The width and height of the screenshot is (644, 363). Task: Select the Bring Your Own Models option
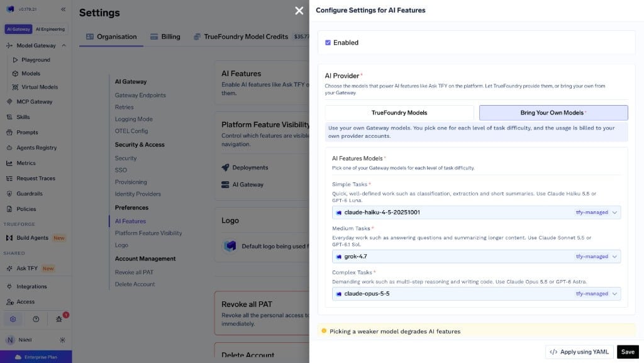pos(553,113)
